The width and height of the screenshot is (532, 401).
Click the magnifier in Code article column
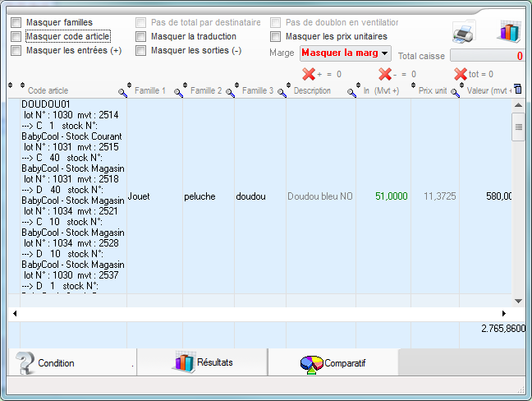coord(122,92)
